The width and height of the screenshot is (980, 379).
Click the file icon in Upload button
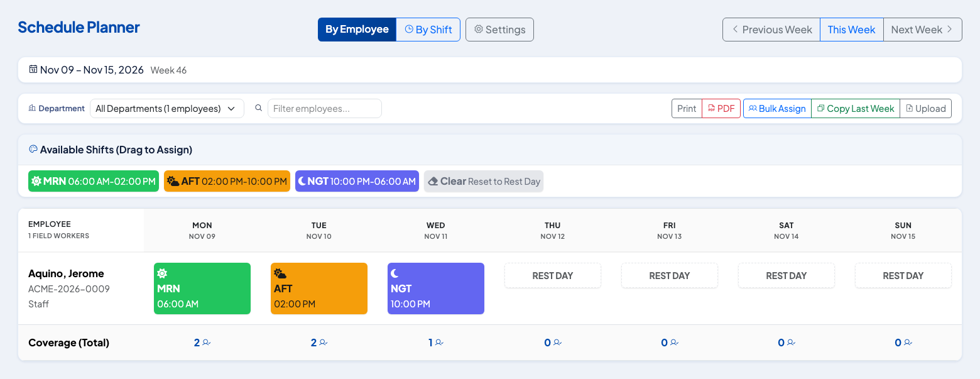(909, 108)
